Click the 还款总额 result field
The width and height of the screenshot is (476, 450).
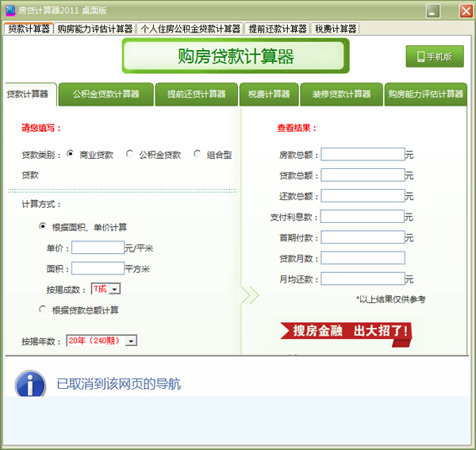pos(363,195)
